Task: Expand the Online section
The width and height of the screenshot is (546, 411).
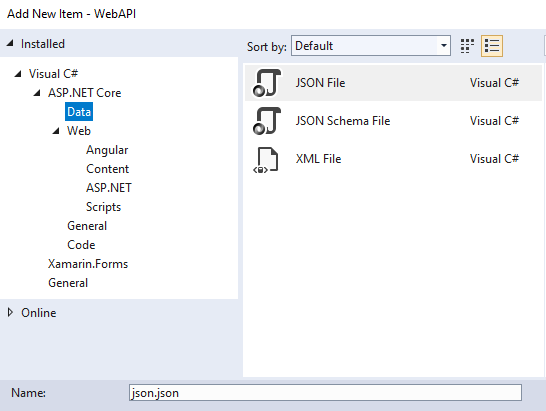Action: click(10, 312)
